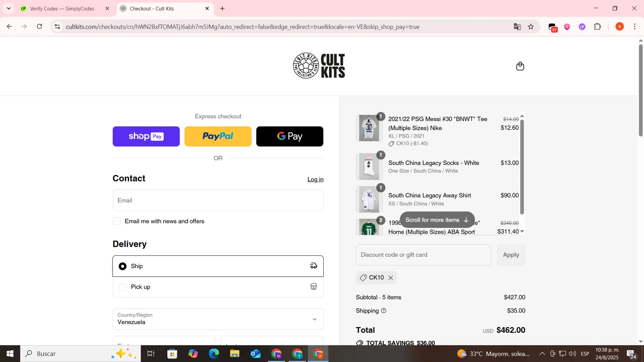The width and height of the screenshot is (644, 362).
Task: Click the order summary scrollbar down arrow
Action: [522, 232]
